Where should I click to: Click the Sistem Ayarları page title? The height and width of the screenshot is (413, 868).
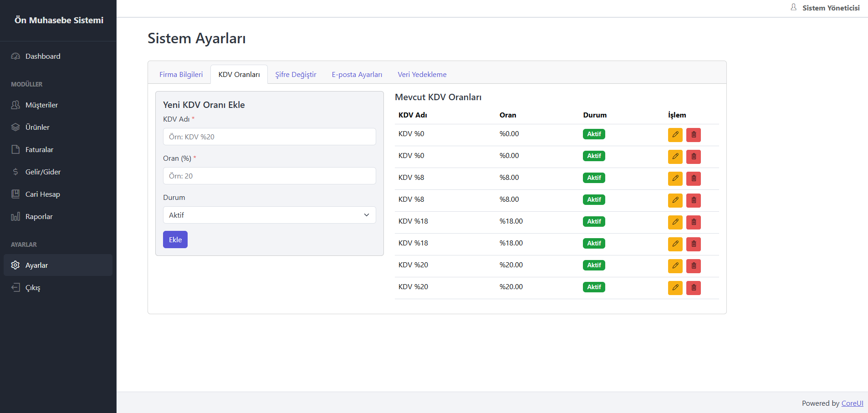[x=197, y=38]
